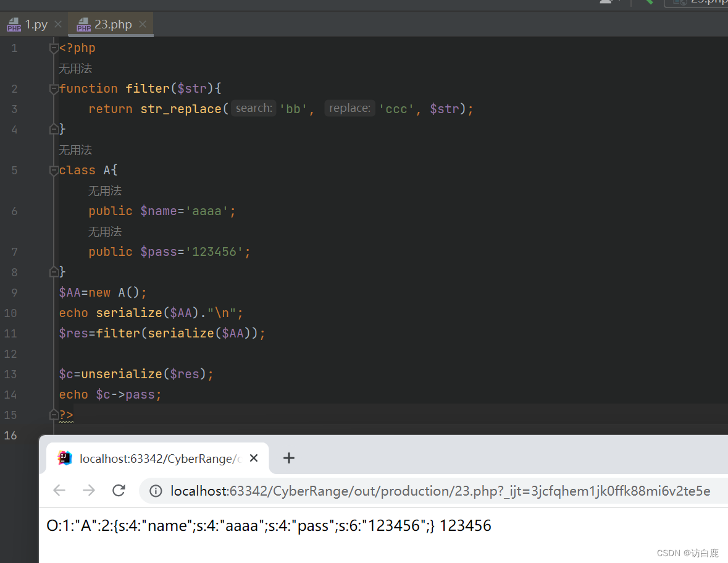Go back in the browser
This screenshot has width=728, height=563.
pos(59,491)
